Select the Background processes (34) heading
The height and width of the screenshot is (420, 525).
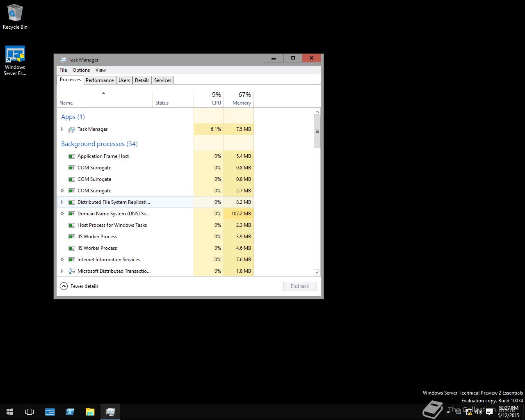[99, 144]
